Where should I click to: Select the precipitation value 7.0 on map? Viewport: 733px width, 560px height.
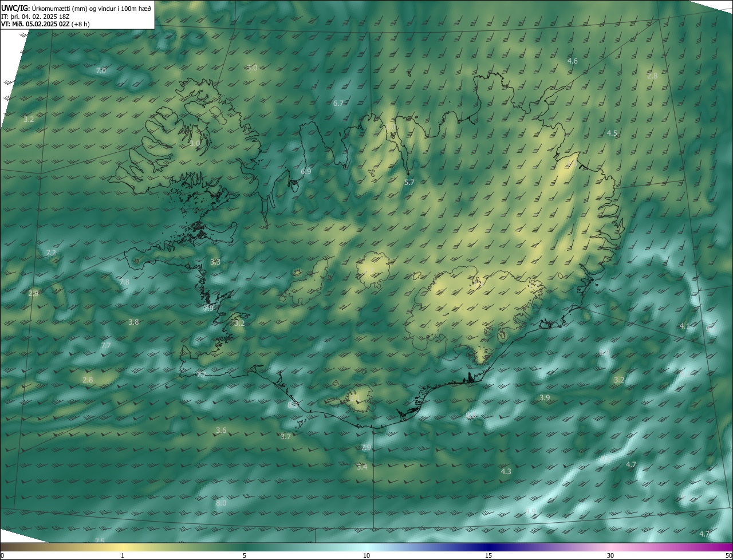(x=101, y=70)
